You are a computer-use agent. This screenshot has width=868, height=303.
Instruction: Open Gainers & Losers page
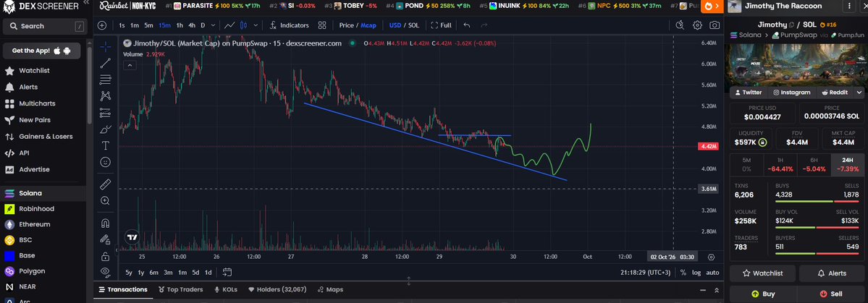click(x=46, y=137)
